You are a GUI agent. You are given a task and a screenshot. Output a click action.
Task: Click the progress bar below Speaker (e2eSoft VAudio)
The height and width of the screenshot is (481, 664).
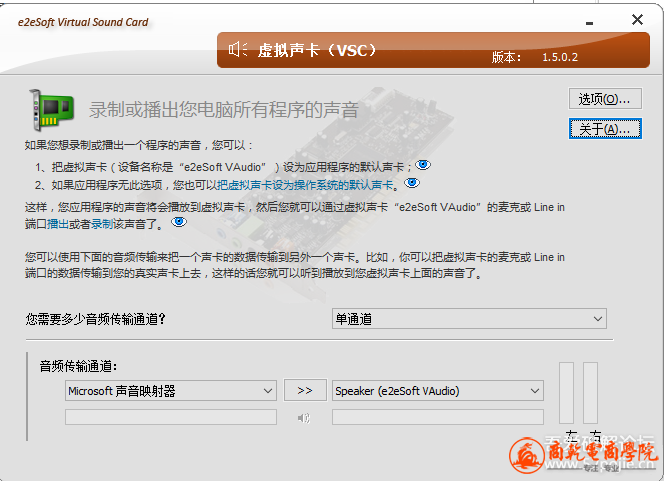(x=437, y=417)
